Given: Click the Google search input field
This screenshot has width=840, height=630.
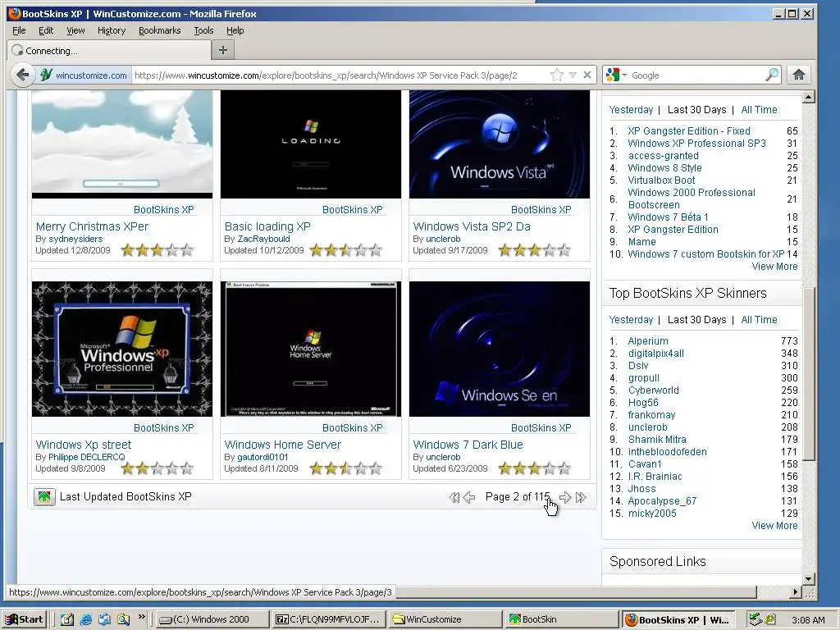Looking at the screenshot, I should click(x=696, y=75).
